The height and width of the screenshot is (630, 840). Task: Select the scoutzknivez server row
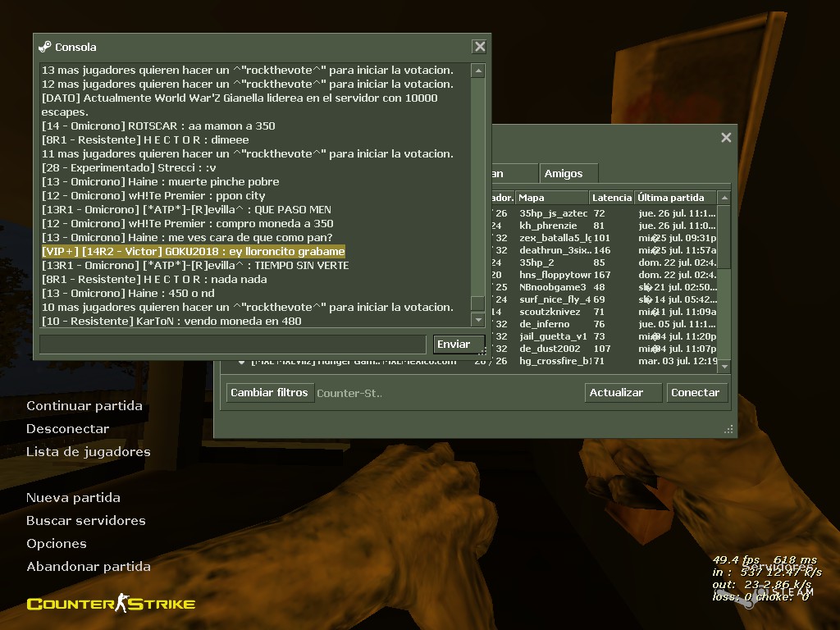[x=604, y=312]
